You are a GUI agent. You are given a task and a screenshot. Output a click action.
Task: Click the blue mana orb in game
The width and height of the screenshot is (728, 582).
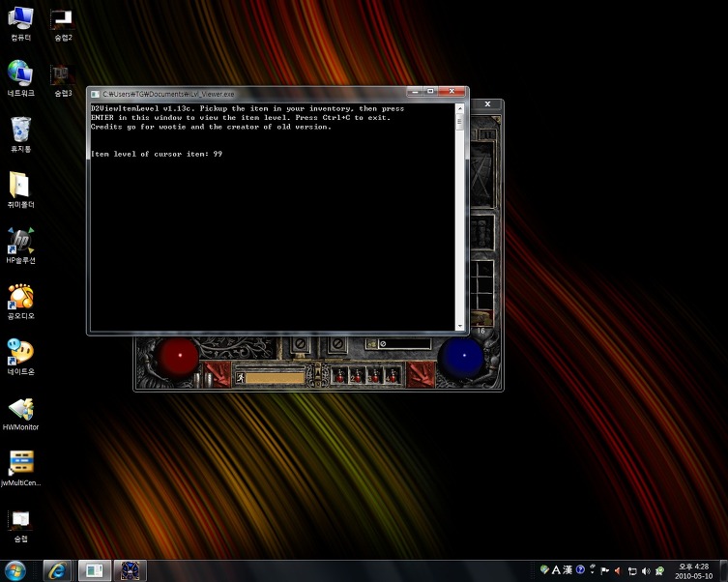click(x=461, y=359)
